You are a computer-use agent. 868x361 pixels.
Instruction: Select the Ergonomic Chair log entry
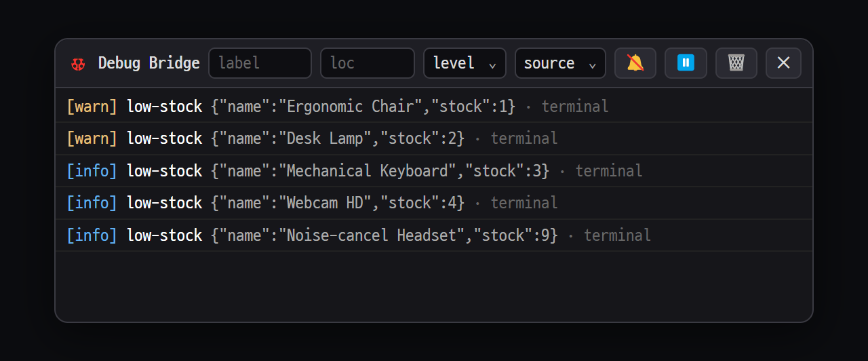tap(434, 107)
